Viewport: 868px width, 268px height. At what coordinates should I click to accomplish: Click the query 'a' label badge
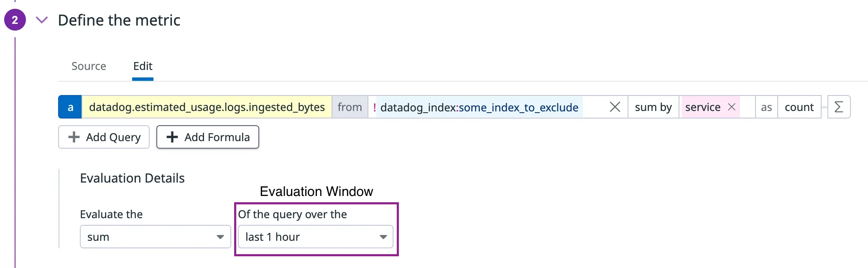(70, 107)
